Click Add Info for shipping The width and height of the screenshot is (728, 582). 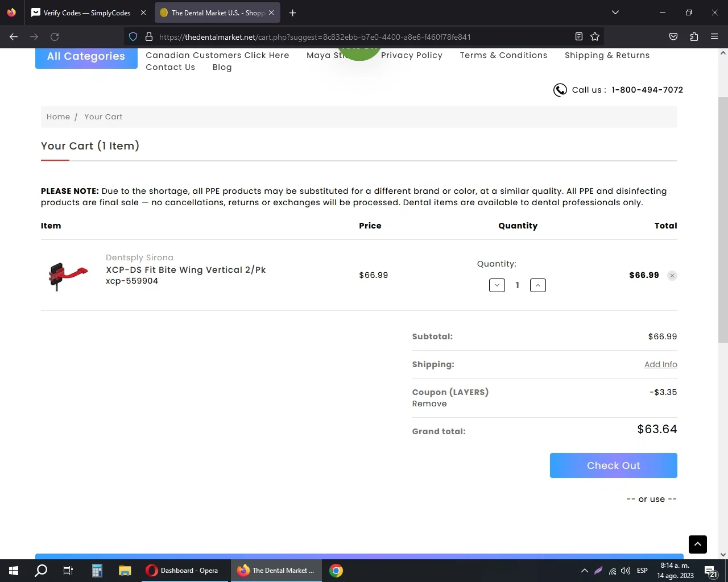tap(661, 364)
